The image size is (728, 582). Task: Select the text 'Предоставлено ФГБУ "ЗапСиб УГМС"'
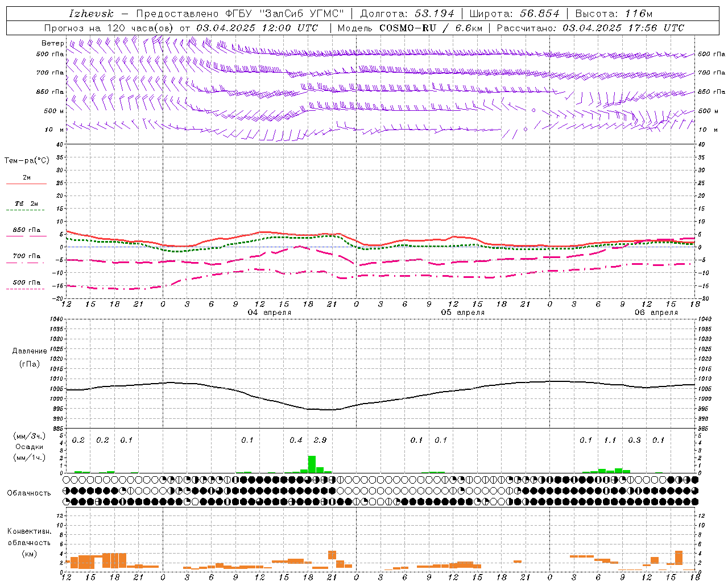(240, 14)
